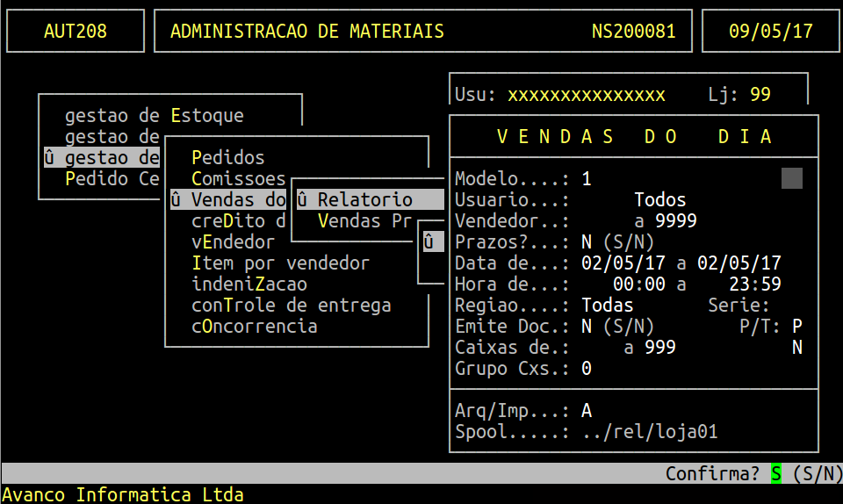Viewport: 843px width, 504px height.
Task: Click the Confirma S green field
Action: point(776,474)
